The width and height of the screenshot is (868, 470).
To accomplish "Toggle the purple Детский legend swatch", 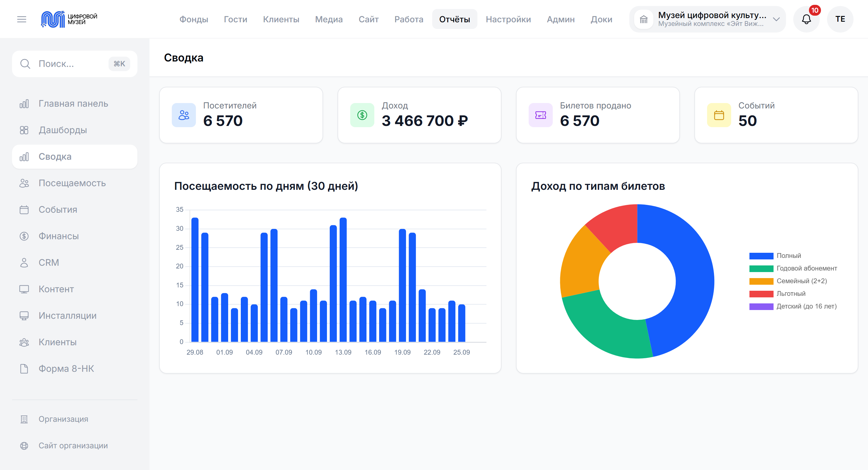I will point(761,306).
